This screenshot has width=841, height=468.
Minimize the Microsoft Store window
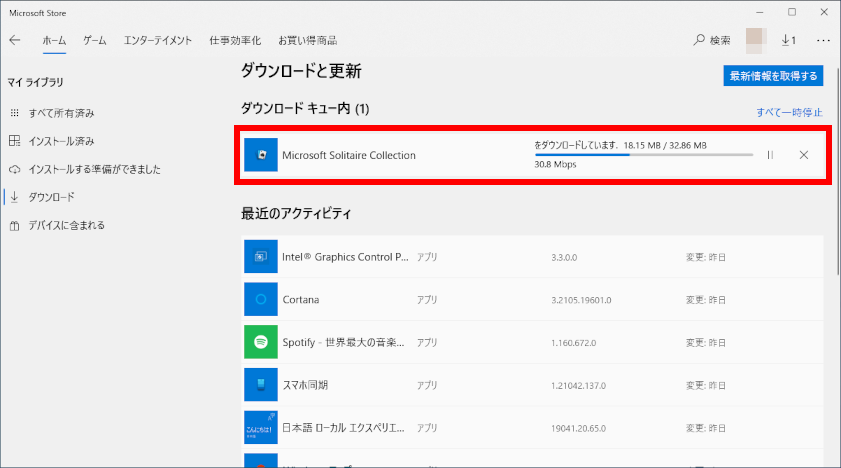pos(759,12)
